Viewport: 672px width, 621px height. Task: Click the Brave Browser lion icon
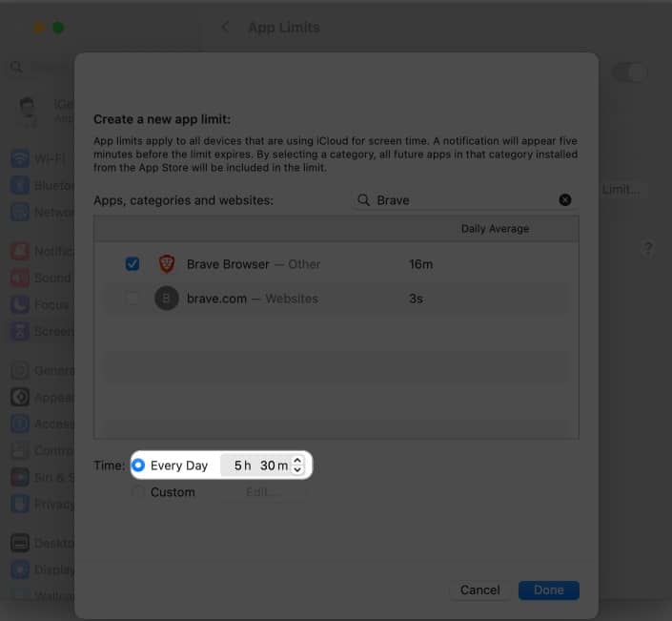coord(167,263)
